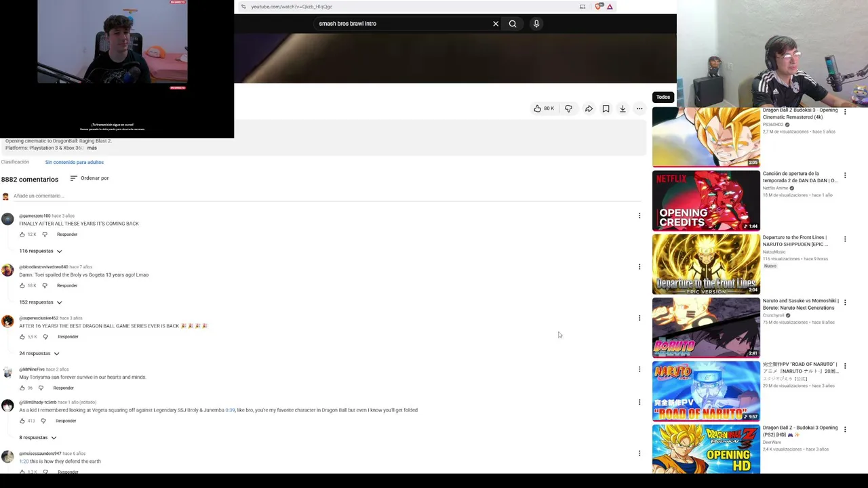Jump to timestamp 0:39 in SlimShady's comment
Viewport: 868px width, 488px height.
(x=230, y=410)
